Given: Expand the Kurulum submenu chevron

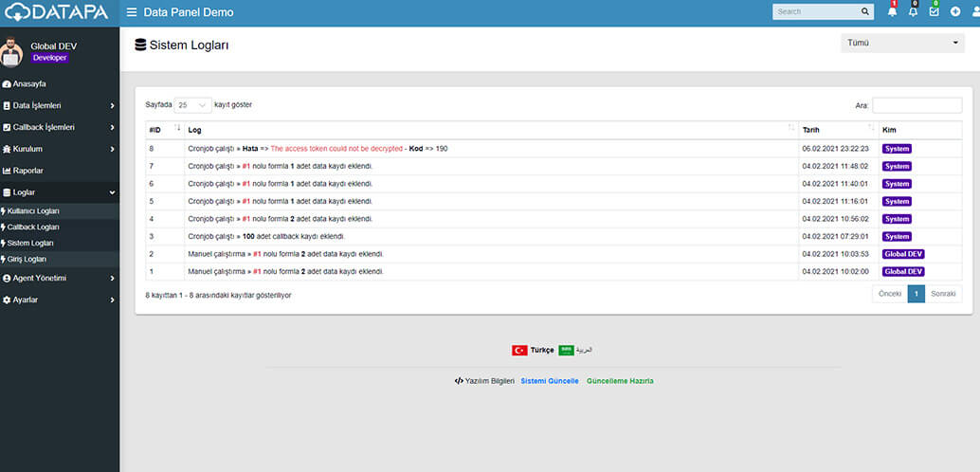Looking at the screenshot, I should point(113,150).
